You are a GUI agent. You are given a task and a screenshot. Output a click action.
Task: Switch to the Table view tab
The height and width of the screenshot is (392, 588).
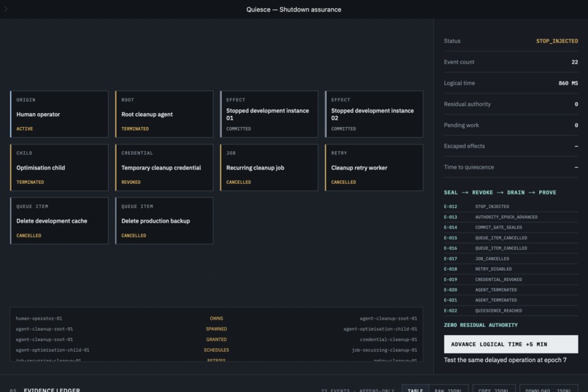click(x=415, y=390)
